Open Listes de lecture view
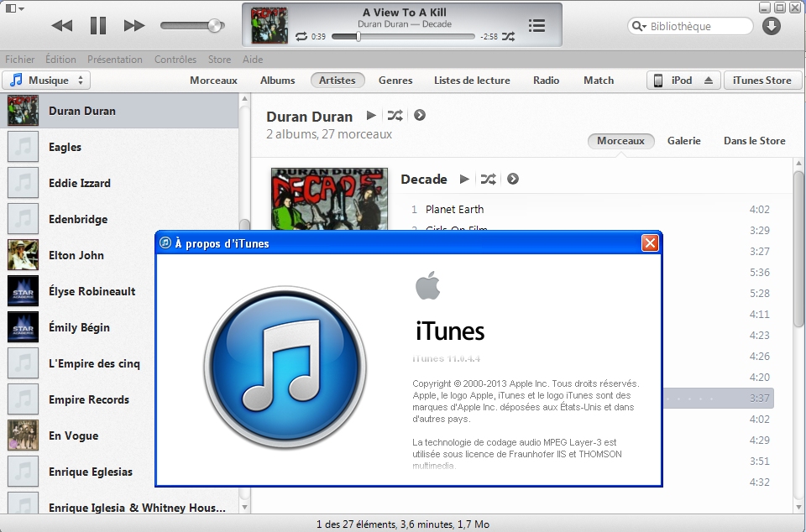The width and height of the screenshot is (806, 532). (472, 80)
